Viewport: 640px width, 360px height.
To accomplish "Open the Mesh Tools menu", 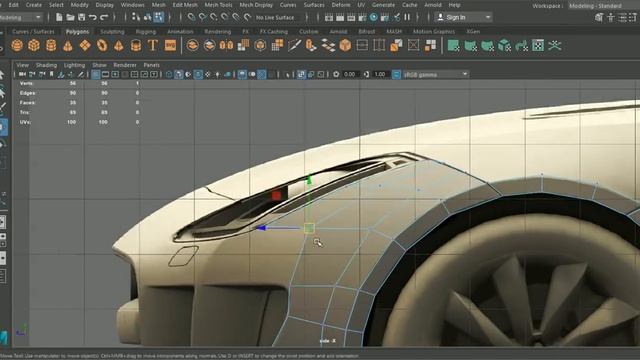I will [x=218, y=5].
